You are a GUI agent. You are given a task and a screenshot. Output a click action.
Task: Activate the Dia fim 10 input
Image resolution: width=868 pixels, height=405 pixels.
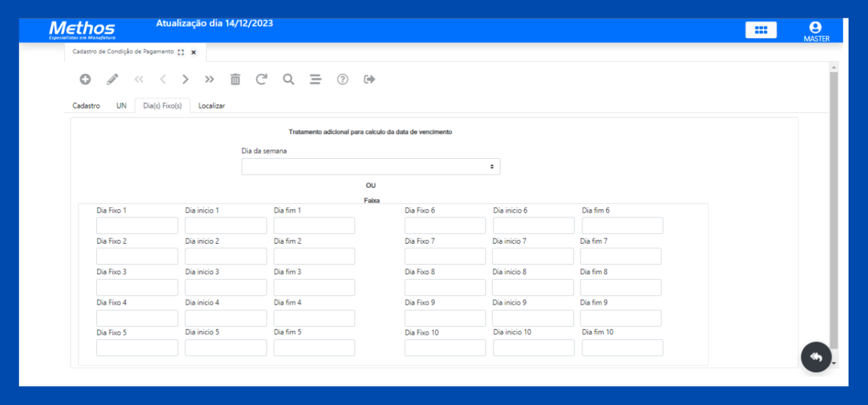coord(622,348)
